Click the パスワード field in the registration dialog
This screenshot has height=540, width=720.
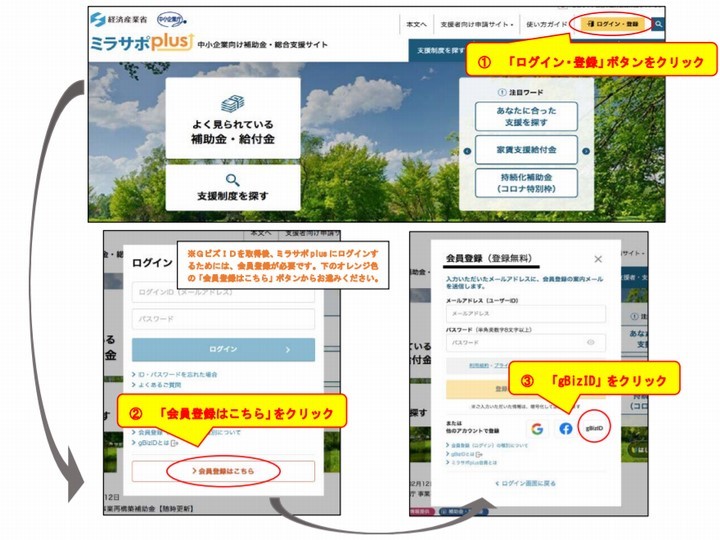[526, 343]
